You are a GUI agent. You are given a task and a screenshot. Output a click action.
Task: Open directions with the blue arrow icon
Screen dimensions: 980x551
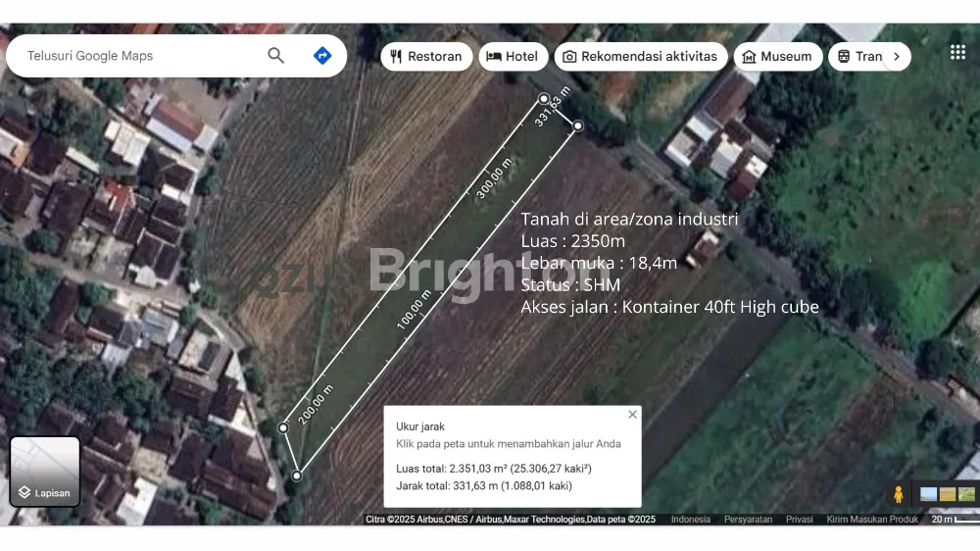[x=321, y=56]
